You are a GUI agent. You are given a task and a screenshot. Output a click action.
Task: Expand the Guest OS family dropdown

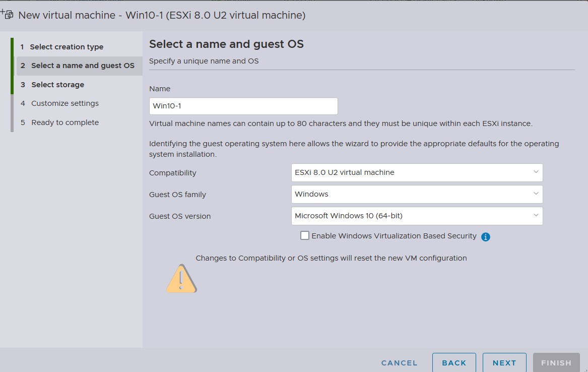(x=416, y=194)
